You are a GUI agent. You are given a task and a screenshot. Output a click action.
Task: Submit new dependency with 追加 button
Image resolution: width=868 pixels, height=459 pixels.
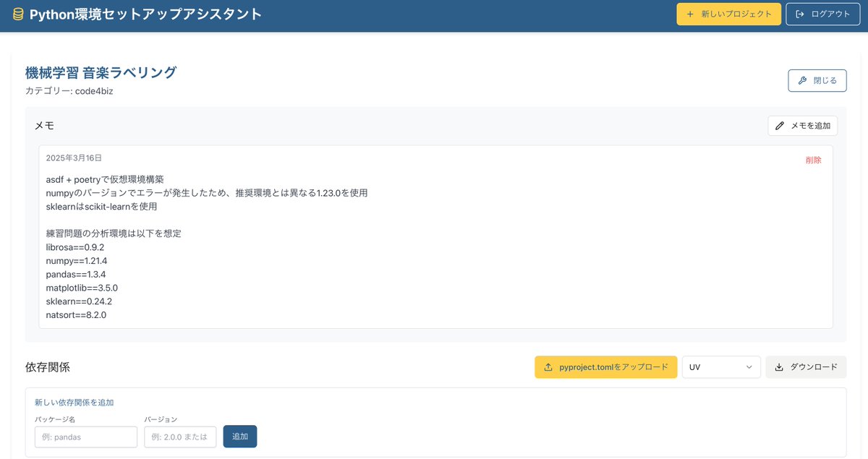coord(239,437)
